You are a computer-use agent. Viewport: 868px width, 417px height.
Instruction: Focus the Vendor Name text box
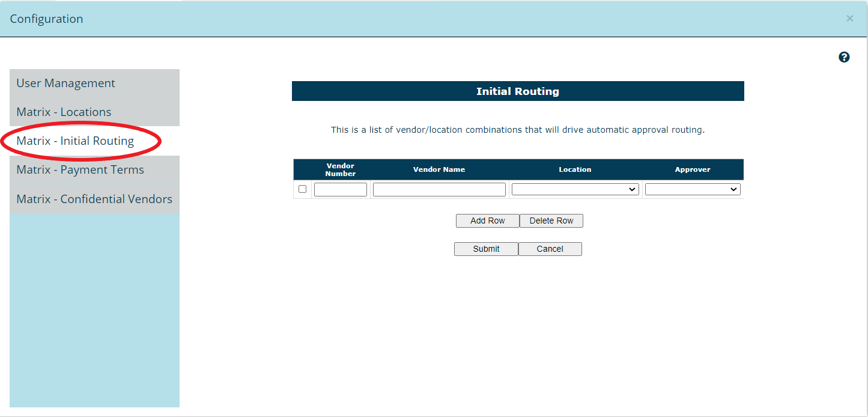[439, 190]
